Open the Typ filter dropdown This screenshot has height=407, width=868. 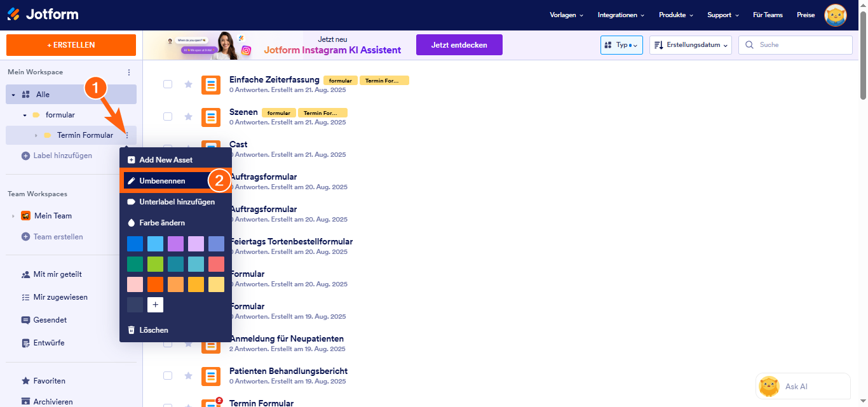pyautogui.click(x=622, y=45)
